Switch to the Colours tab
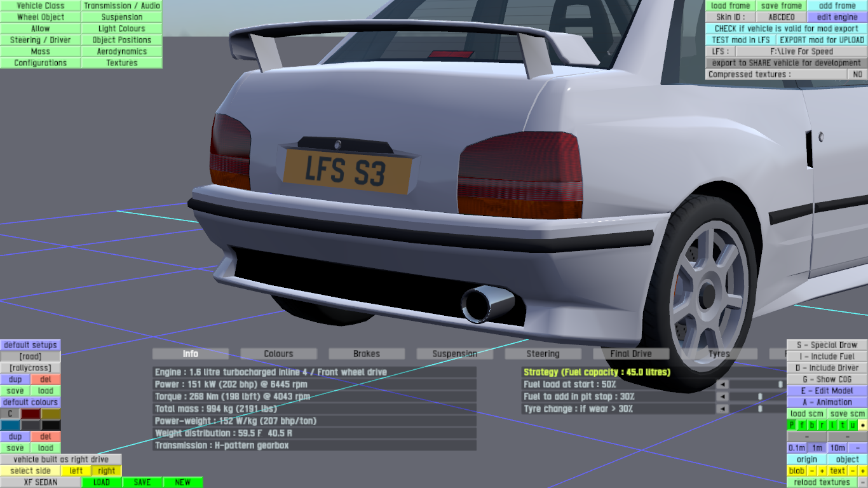The image size is (868, 488). (x=278, y=354)
